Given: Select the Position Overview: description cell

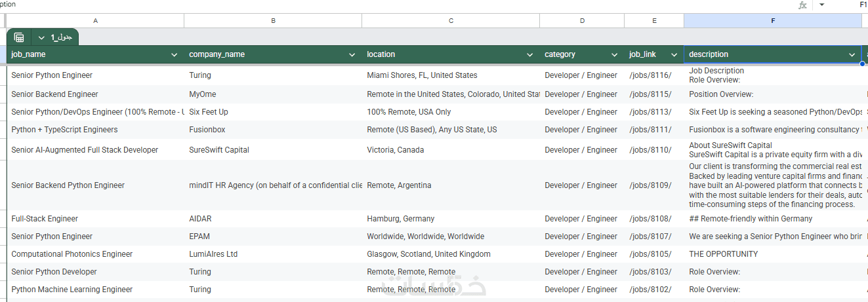Looking at the screenshot, I should click(773, 94).
